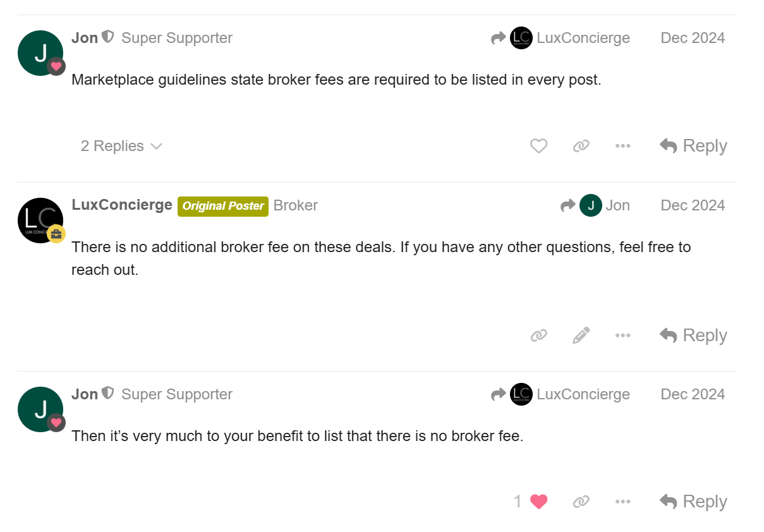The width and height of the screenshot is (764, 532).
Task: Reply to Jon's last post
Action: click(x=693, y=502)
